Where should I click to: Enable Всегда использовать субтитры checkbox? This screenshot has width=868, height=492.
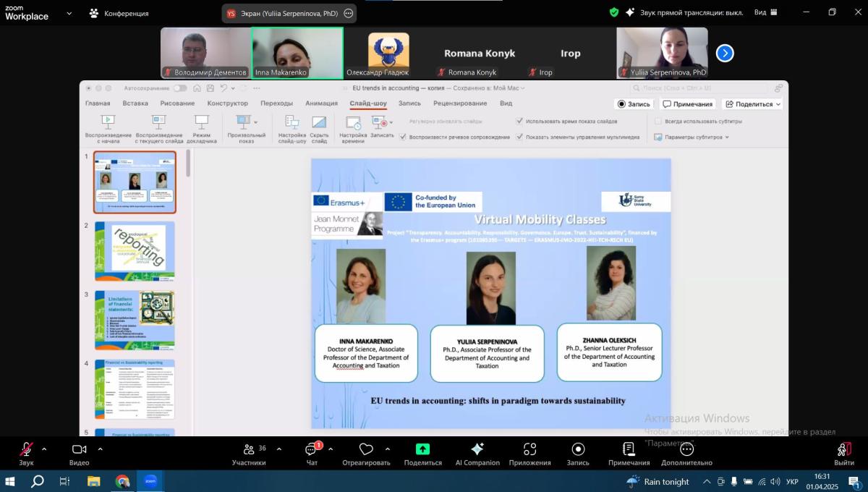(658, 122)
